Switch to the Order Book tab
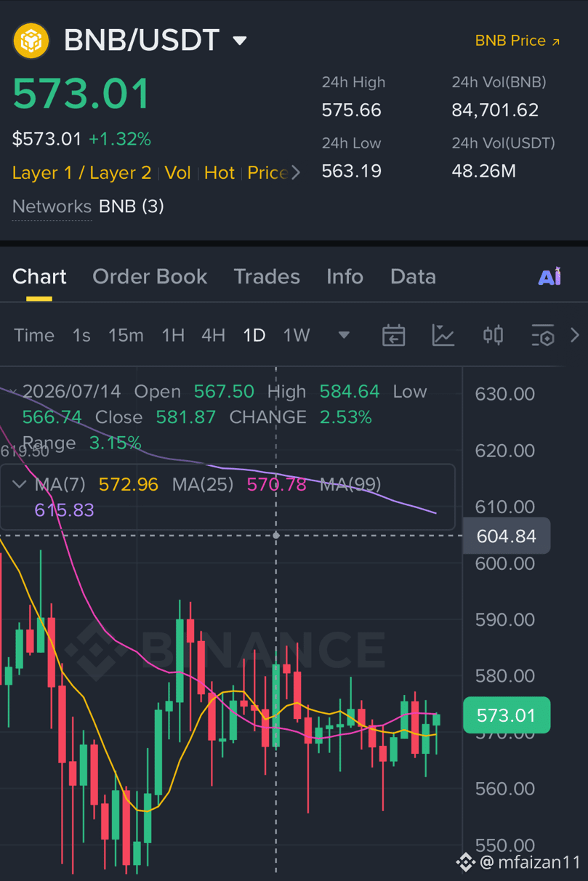Screen dimensions: 588x881 [x=150, y=276]
